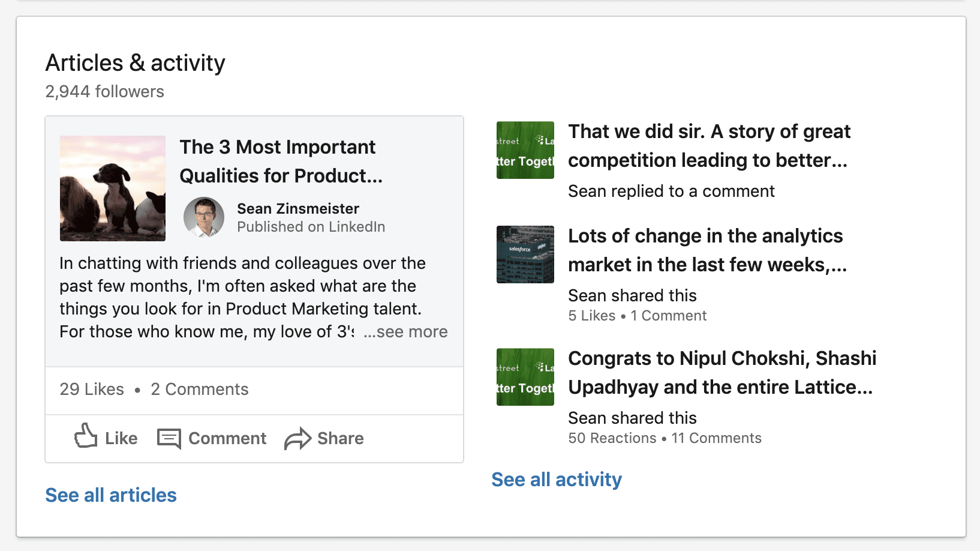Screen dimensions: 980x551
Task: Open "That we did sir" post title
Action: point(709,146)
